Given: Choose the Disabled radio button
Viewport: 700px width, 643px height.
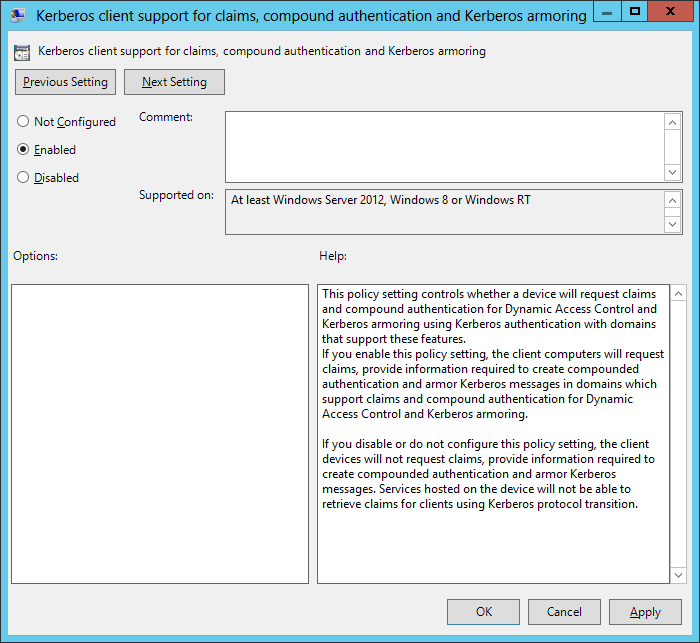Looking at the screenshot, I should [23, 178].
